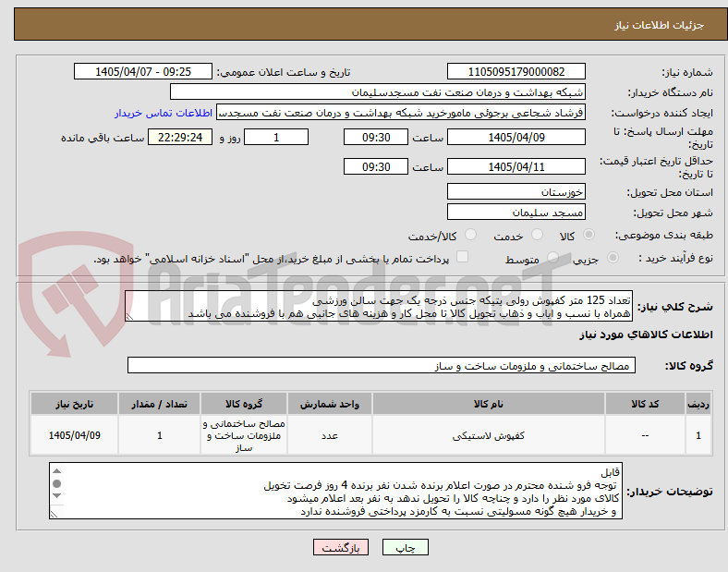728x572 pixels.
Task: Click the description textarea resize handle
Action: click(x=129, y=317)
